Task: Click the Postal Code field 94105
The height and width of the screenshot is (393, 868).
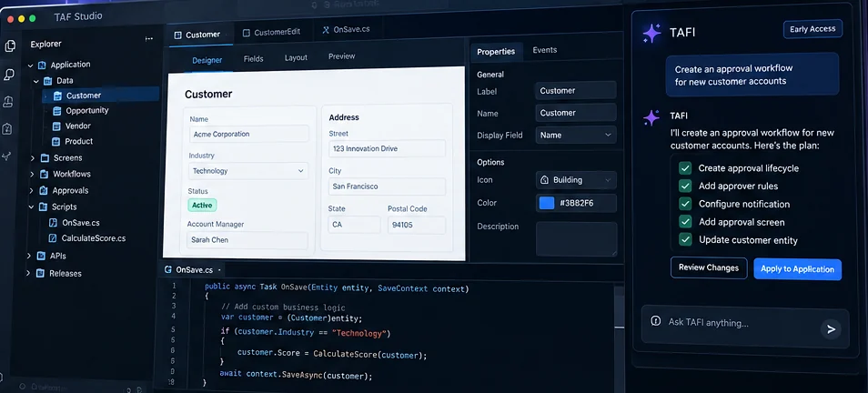Action: tap(417, 225)
